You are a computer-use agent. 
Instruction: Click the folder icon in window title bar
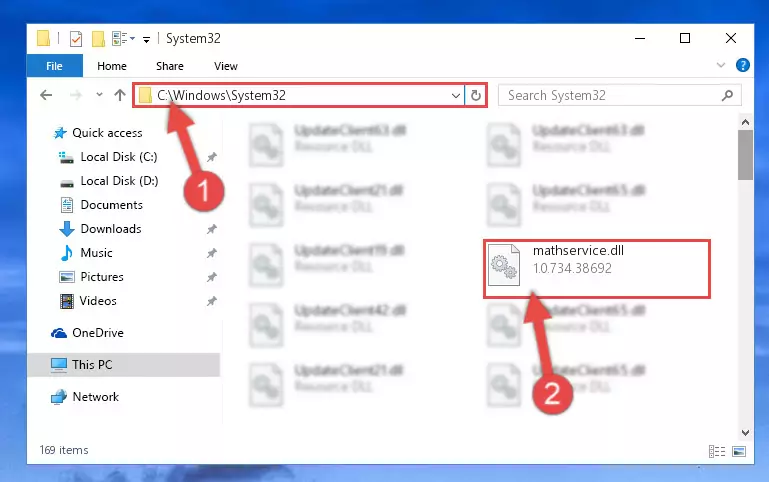point(44,39)
